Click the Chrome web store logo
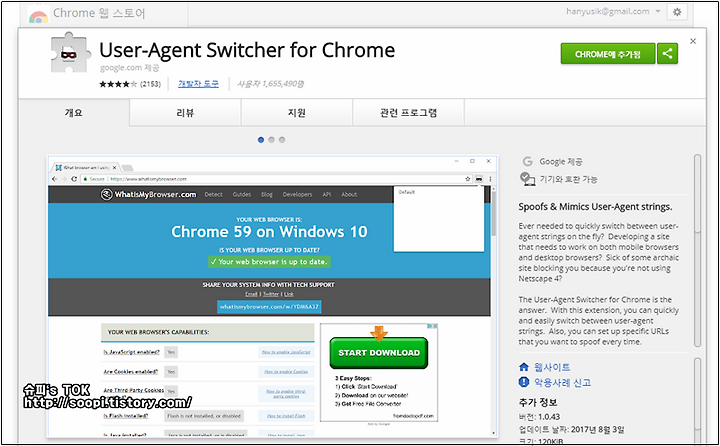This screenshot has height=446, width=720. click(x=38, y=16)
